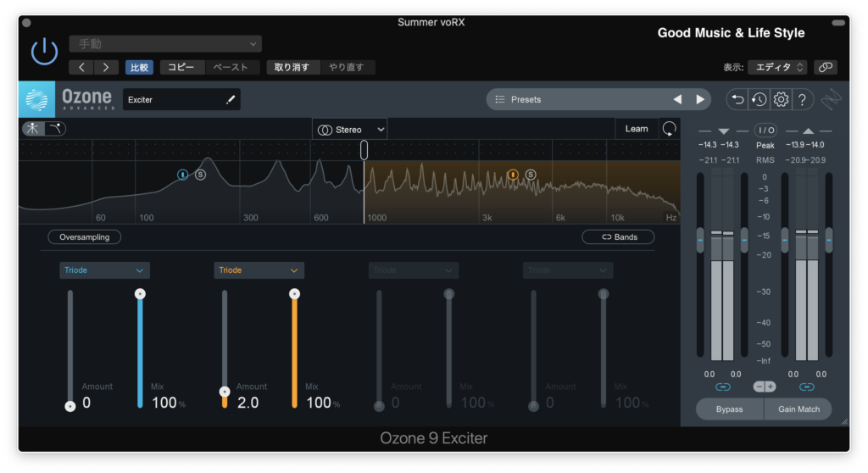
Task: Open the help question mark icon
Action: (802, 100)
